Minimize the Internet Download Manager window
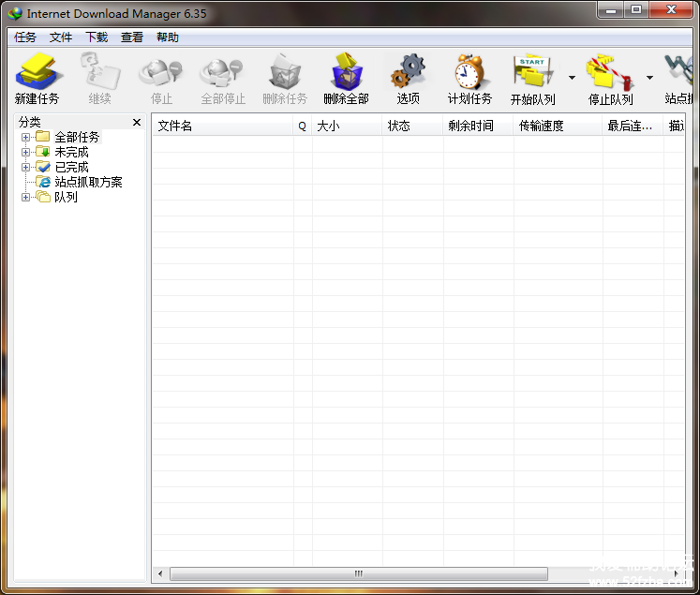 click(x=611, y=9)
